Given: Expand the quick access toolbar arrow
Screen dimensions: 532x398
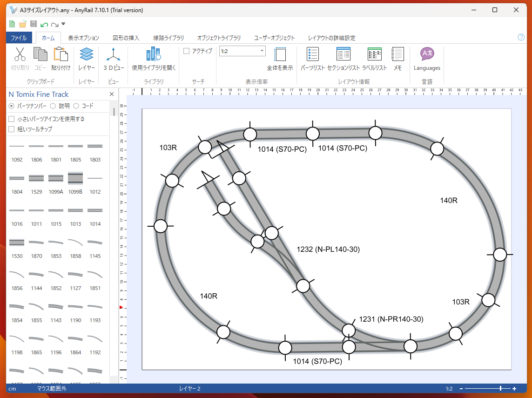Looking at the screenshot, I should click(63, 24).
